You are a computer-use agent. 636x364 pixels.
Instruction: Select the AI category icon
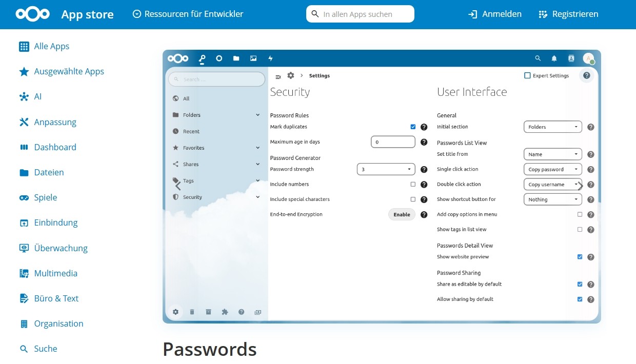coord(24,97)
